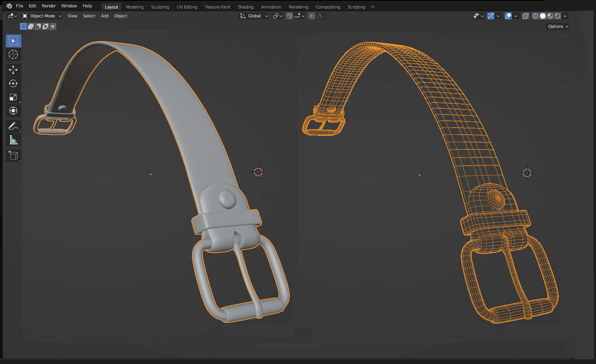
Task: Open Global transform orientation dropdown
Action: click(254, 16)
